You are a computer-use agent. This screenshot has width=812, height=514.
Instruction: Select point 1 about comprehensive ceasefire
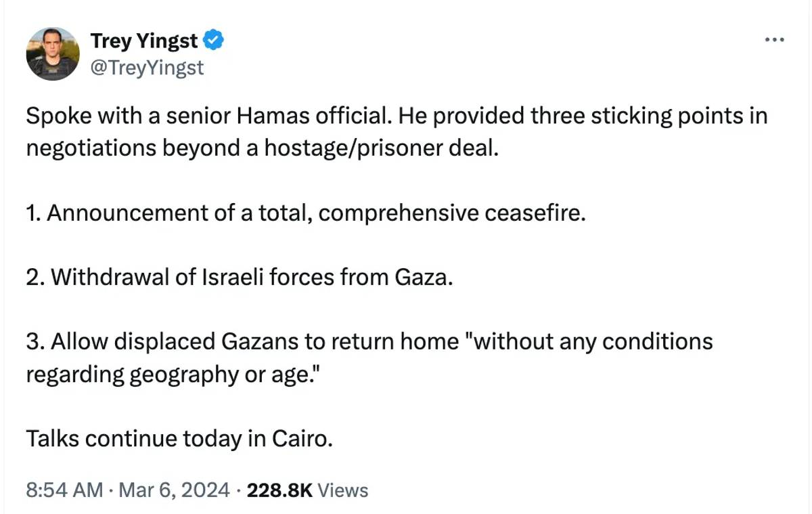(305, 213)
